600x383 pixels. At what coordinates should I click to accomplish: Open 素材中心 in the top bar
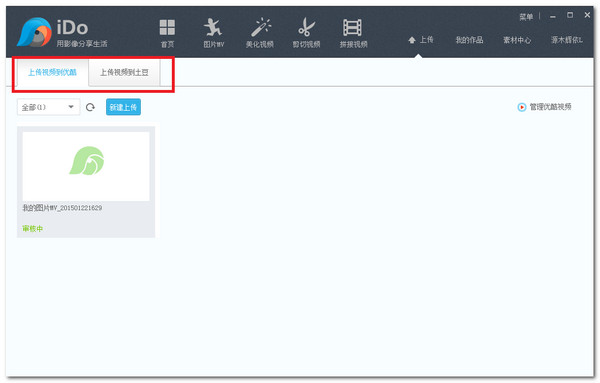[x=517, y=40]
